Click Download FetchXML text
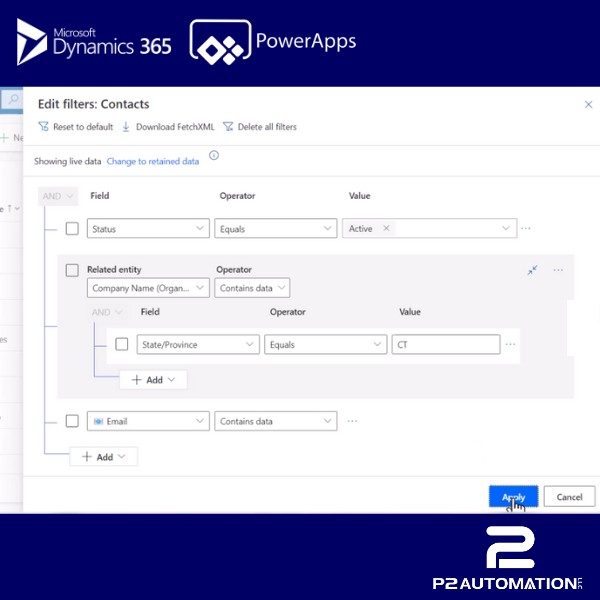 click(175, 127)
